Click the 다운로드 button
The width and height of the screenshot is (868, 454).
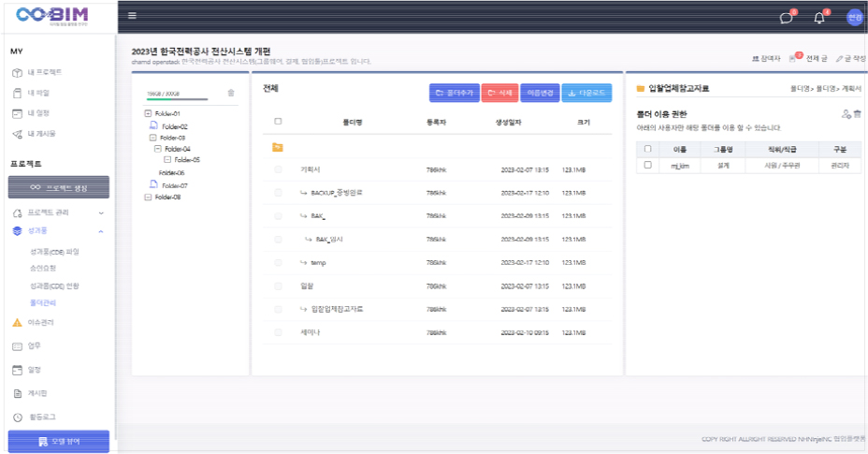[x=586, y=93]
